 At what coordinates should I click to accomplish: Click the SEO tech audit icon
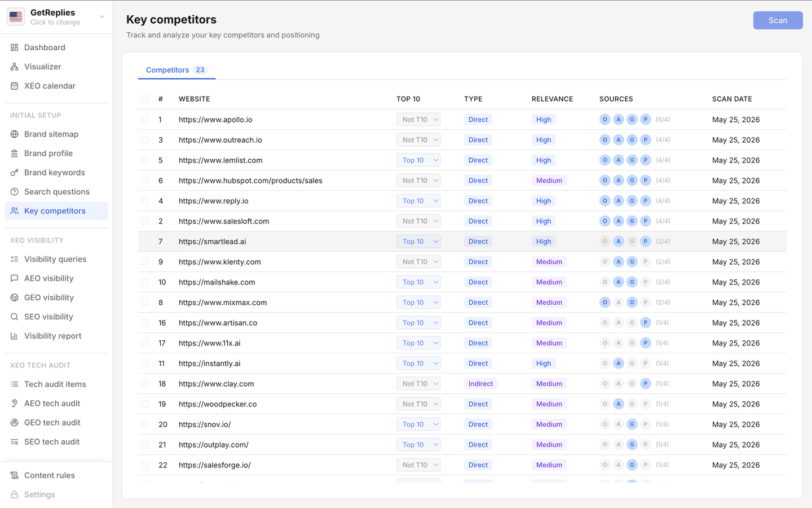(x=15, y=442)
